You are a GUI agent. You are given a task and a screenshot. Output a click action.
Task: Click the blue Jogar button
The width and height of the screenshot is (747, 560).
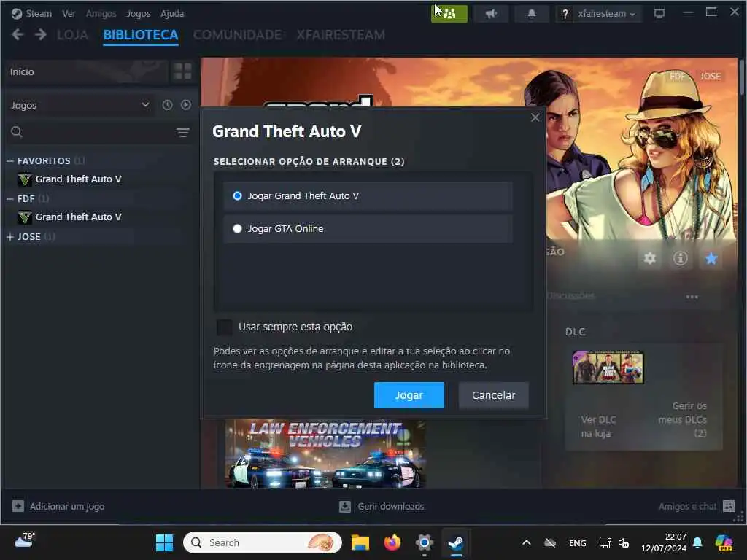pyautogui.click(x=409, y=395)
